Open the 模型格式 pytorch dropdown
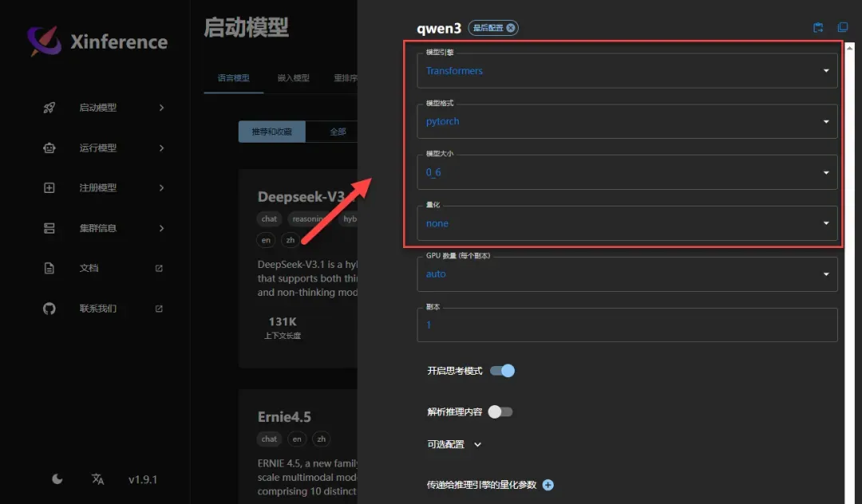The height and width of the screenshot is (504, 862). (x=627, y=121)
